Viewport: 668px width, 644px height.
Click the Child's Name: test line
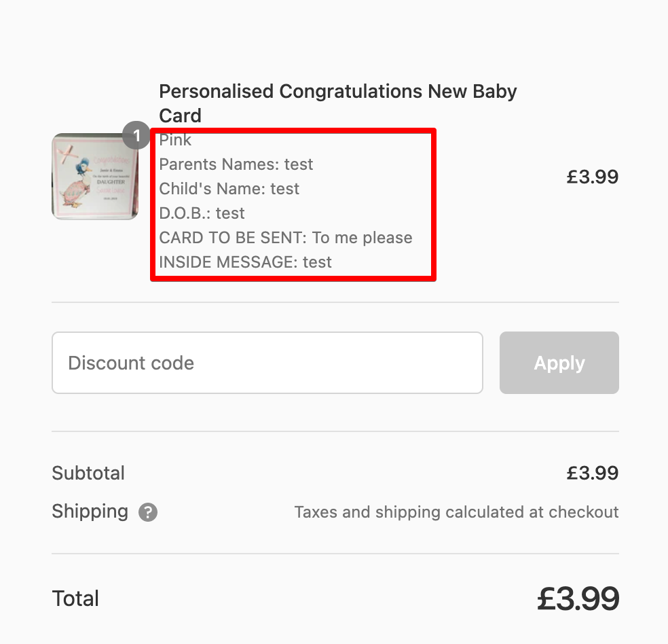click(229, 189)
